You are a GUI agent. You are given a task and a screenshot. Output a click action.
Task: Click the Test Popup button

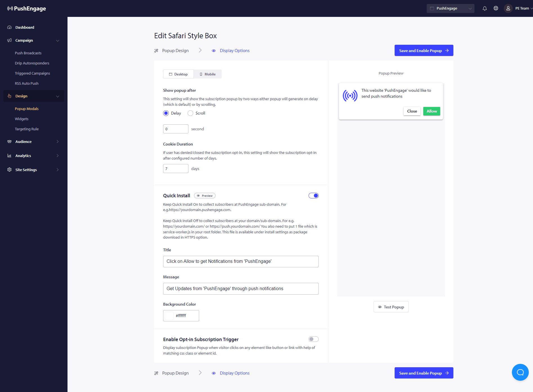pyautogui.click(x=391, y=307)
